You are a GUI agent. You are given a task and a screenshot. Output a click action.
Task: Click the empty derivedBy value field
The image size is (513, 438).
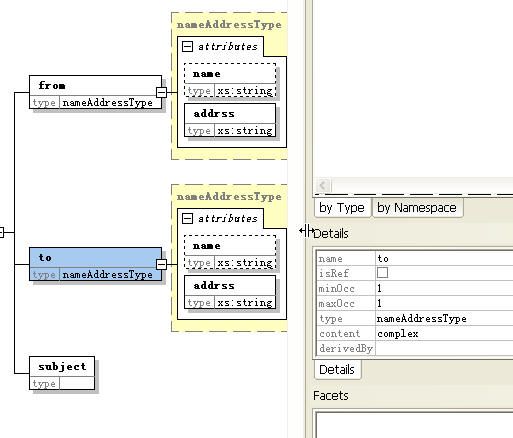tap(444, 349)
